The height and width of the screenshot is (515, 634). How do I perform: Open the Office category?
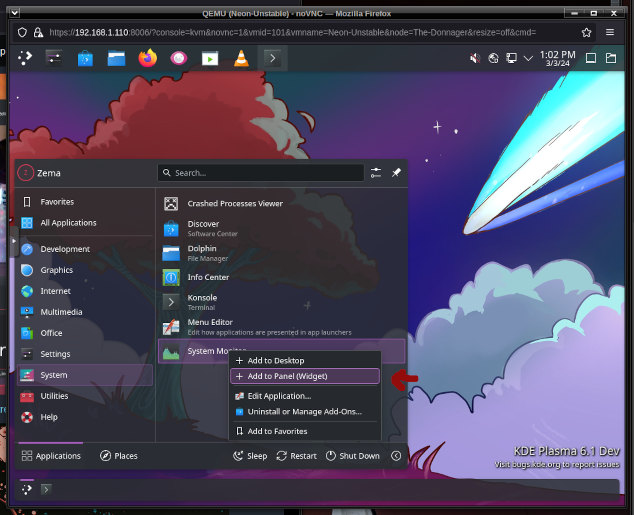click(85, 333)
